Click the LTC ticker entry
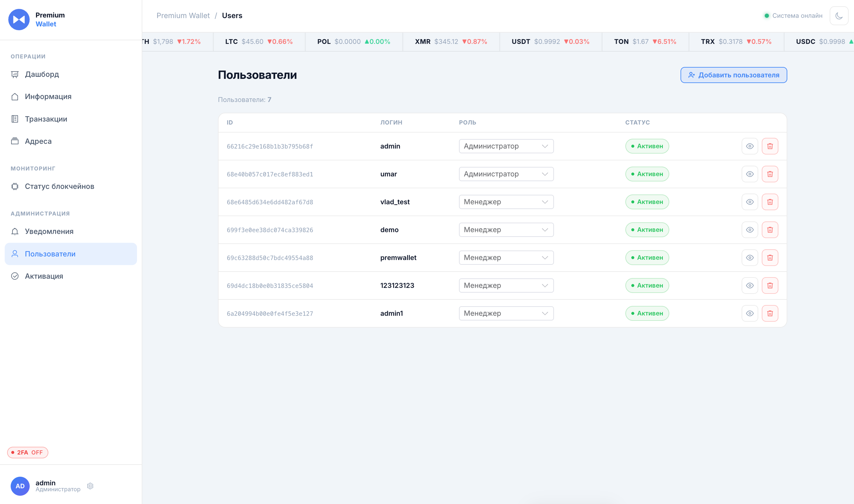 click(x=259, y=42)
